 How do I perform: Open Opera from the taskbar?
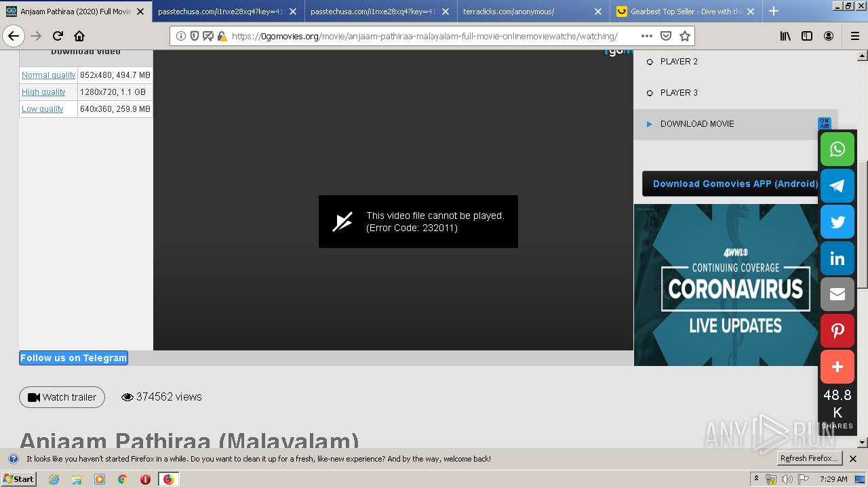point(145,479)
